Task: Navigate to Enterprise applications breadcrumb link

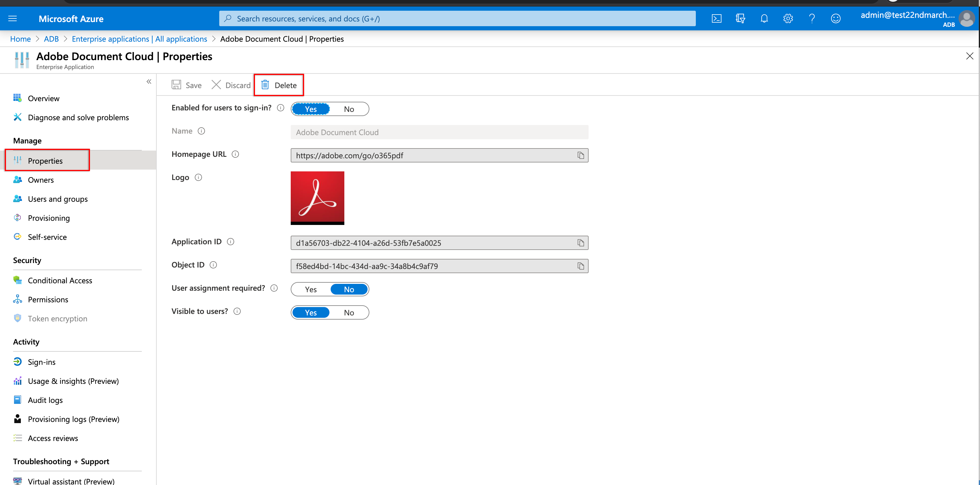Action: [x=139, y=39]
